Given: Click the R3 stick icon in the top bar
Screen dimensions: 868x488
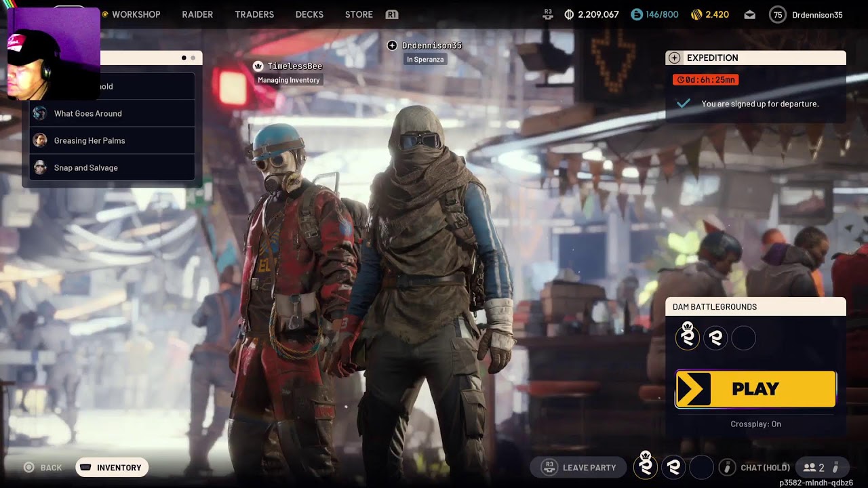Looking at the screenshot, I should [x=548, y=14].
